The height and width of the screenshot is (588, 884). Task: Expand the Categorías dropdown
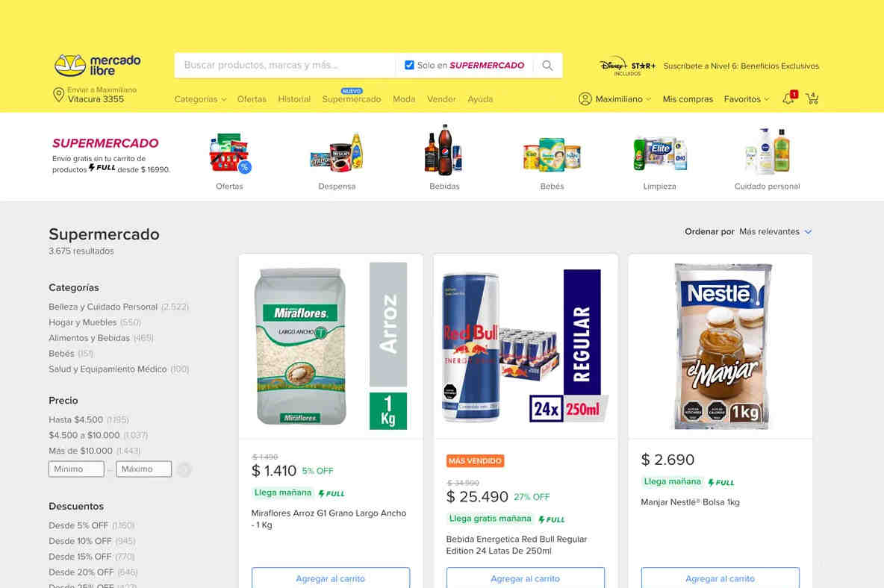point(200,99)
